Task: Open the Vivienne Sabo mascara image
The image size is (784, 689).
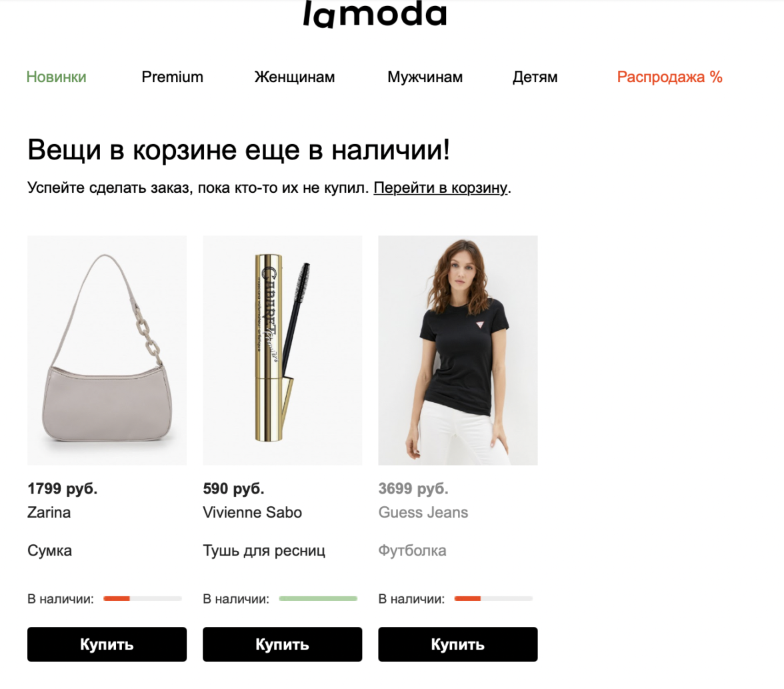Action: (x=283, y=350)
